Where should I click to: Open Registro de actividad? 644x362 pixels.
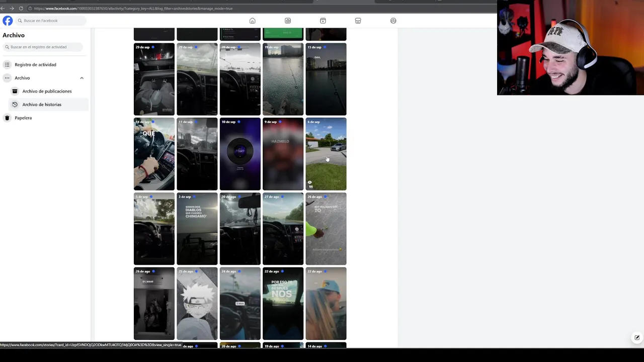click(x=44, y=64)
